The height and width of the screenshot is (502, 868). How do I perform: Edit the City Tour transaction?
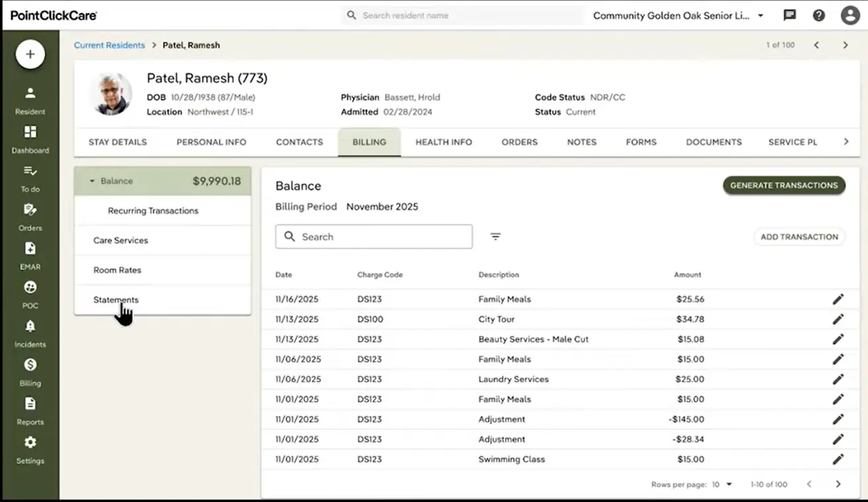click(x=838, y=319)
